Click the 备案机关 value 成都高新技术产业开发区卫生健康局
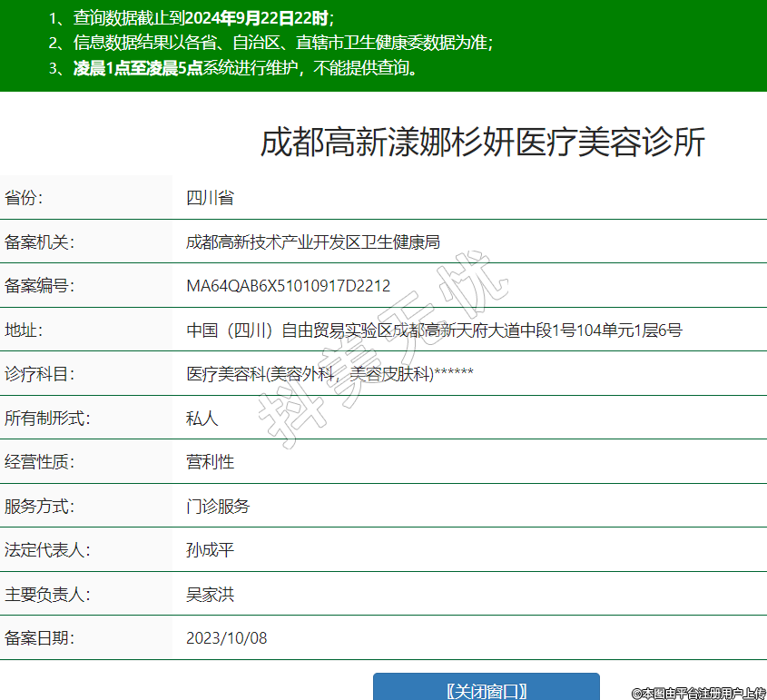The image size is (767, 700). click(312, 242)
